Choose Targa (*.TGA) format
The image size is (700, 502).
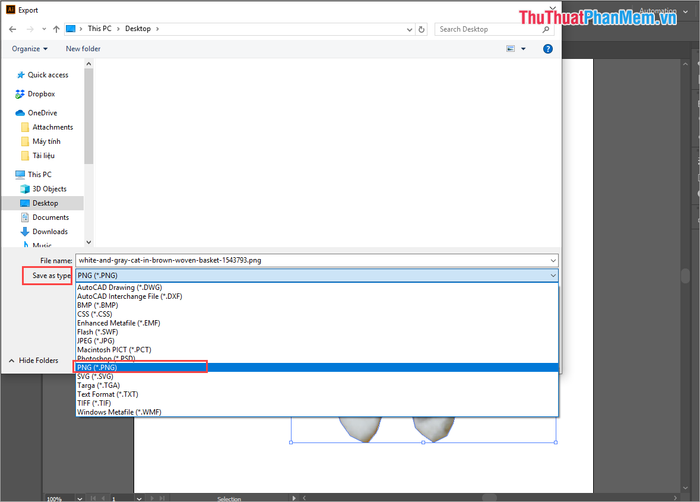pyautogui.click(x=317, y=385)
